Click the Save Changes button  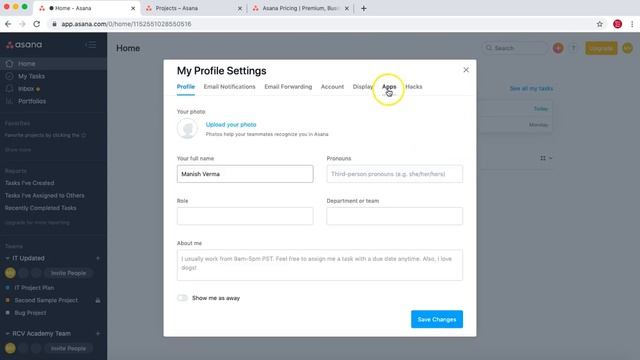437,319
